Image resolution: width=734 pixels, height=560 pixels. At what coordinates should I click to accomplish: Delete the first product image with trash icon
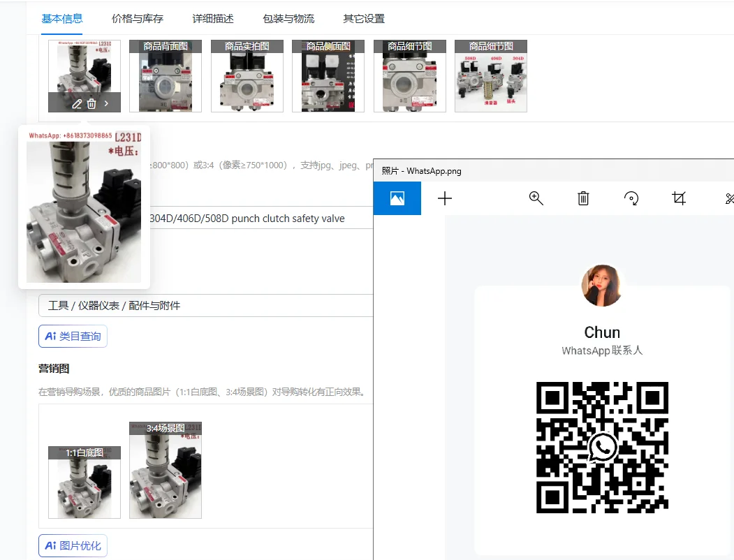[91, 104]
